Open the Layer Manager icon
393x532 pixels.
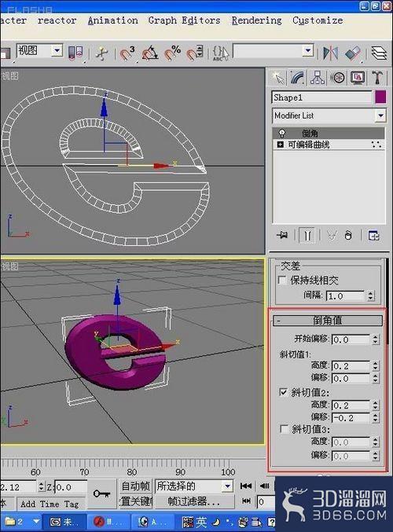click(378, 53)
